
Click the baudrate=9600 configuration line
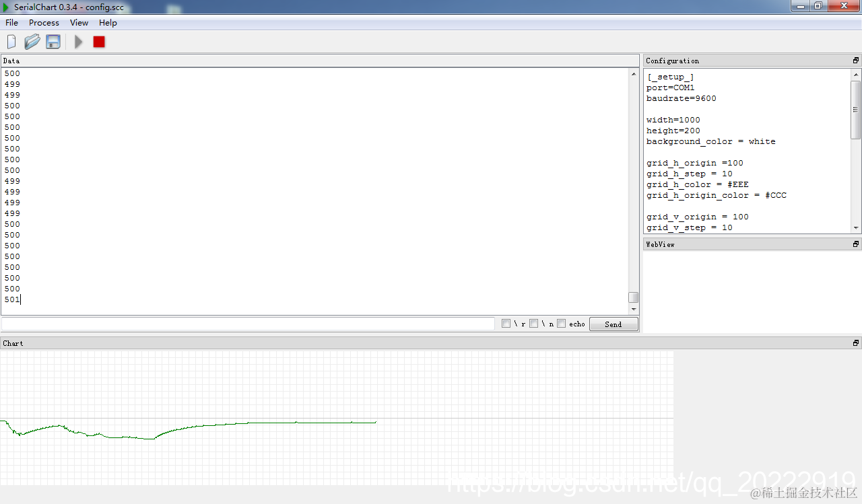click(682, 98)
